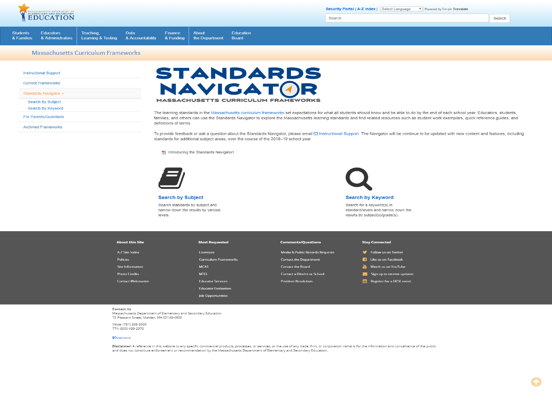Open Finance & Funding menu
The width and height of the screenshot is (552, 414).
175,36
